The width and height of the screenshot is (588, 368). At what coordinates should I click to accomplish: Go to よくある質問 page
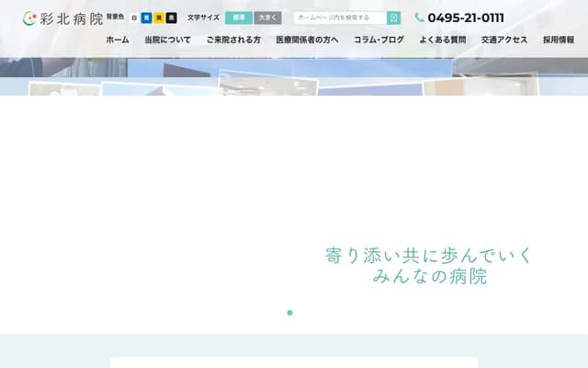(442, 40)
